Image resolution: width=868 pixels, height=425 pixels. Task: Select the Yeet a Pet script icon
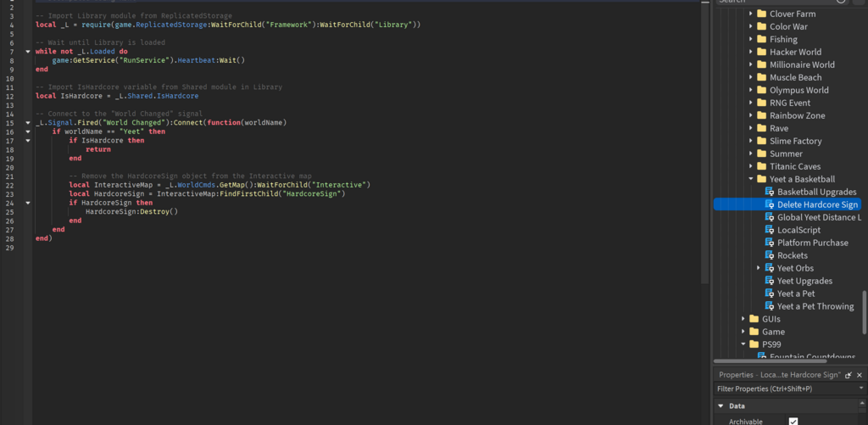(x=771, y=294)
